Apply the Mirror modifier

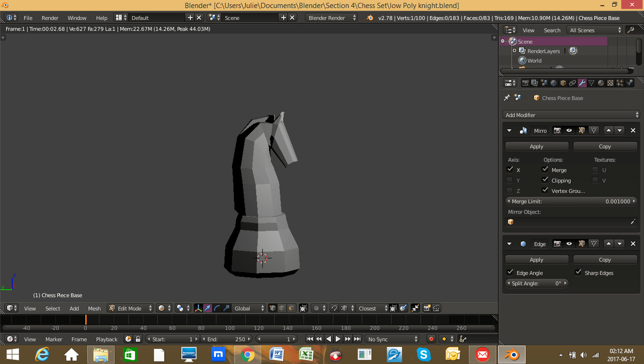coord(537,146)
